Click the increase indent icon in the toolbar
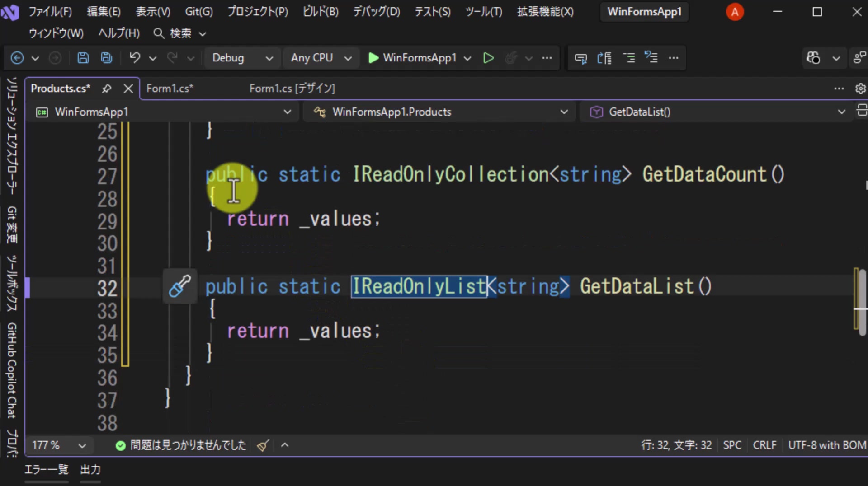 [629, 58]
